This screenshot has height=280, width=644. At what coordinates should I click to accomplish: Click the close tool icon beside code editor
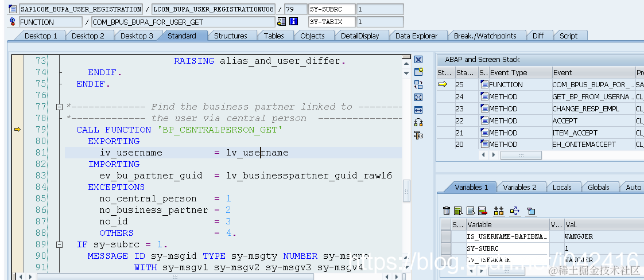pos(418,60)
